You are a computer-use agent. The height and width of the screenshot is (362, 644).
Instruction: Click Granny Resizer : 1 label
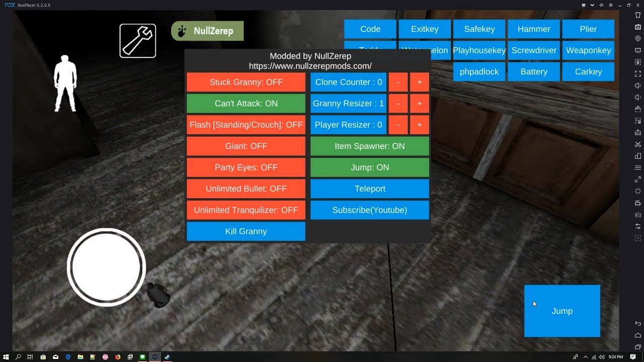pyautogui.click(x=348, y=103)
